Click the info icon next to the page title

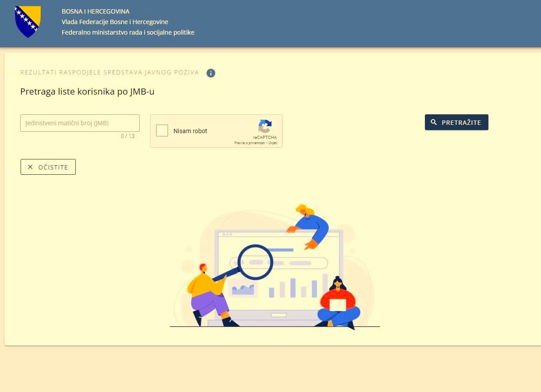[x=211, y=73]
